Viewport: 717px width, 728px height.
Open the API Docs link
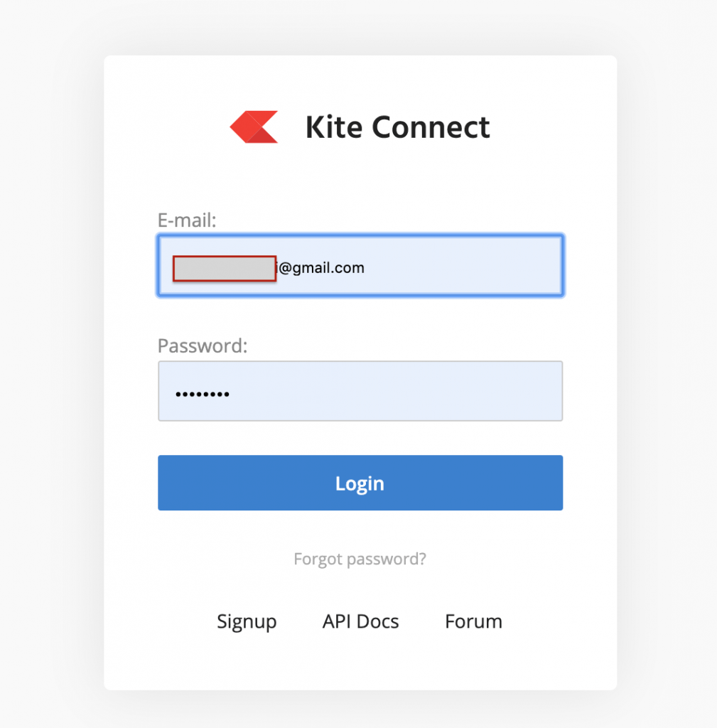[360, 621]
